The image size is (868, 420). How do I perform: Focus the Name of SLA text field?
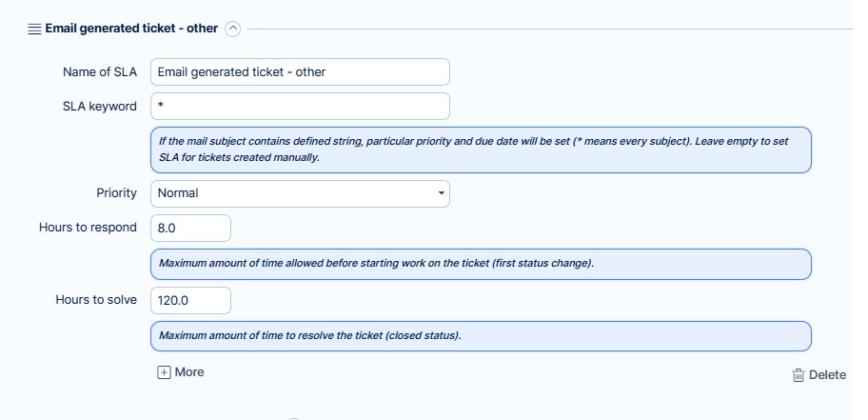pos(300,71)
